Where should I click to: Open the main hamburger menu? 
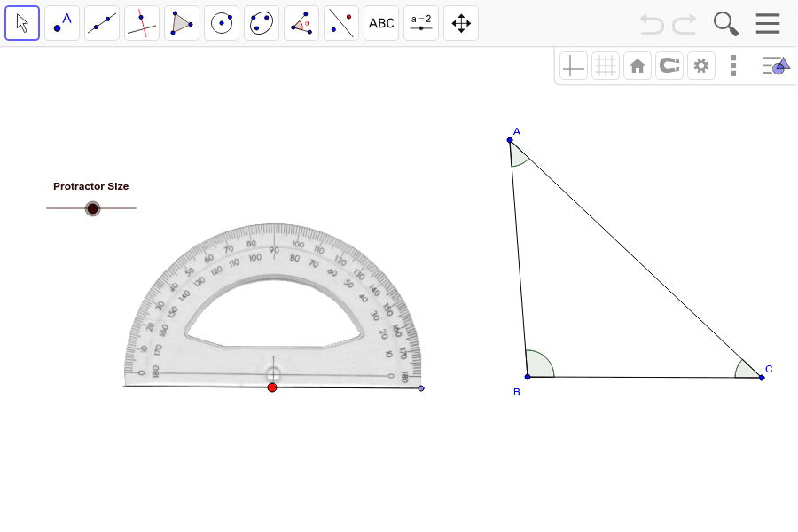(x=768, y=23)
